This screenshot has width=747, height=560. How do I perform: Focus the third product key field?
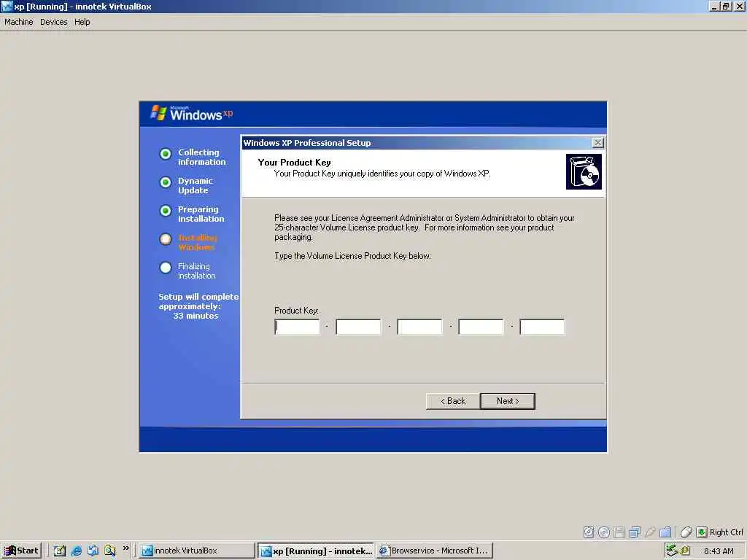(x=419, y=327)
